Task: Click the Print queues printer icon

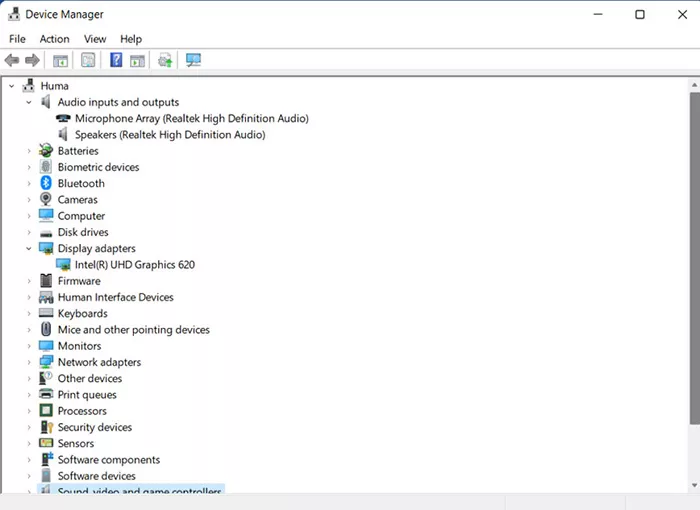Action: point(46,394)
